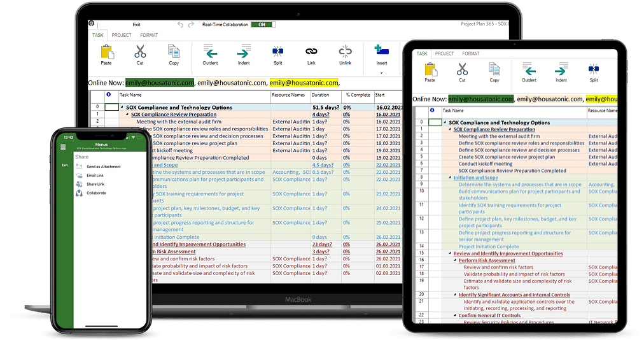Click the Unlink tasks icon on the MacBook
Viewport: 644px width, 340px height.
pyautogui.click(x=345, y=52)
